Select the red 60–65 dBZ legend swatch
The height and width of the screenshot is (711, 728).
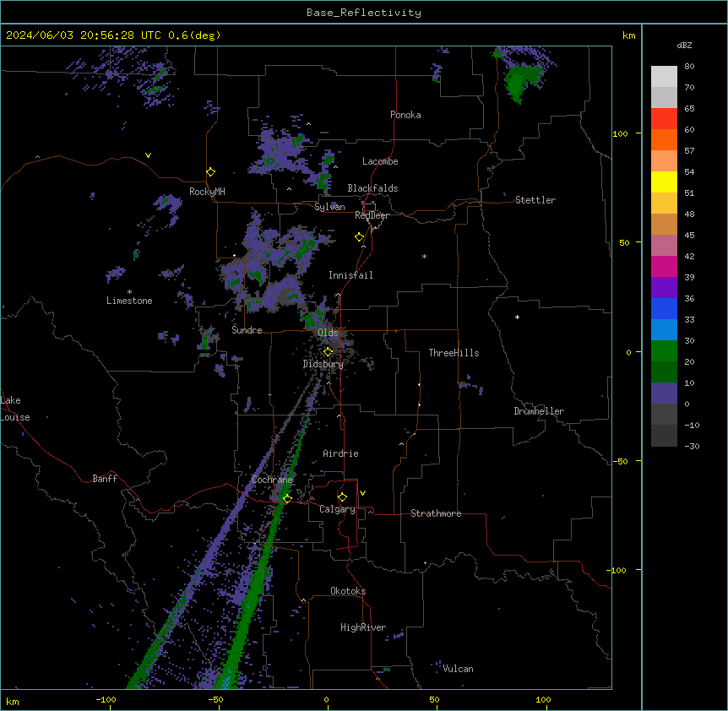(664, 118)
